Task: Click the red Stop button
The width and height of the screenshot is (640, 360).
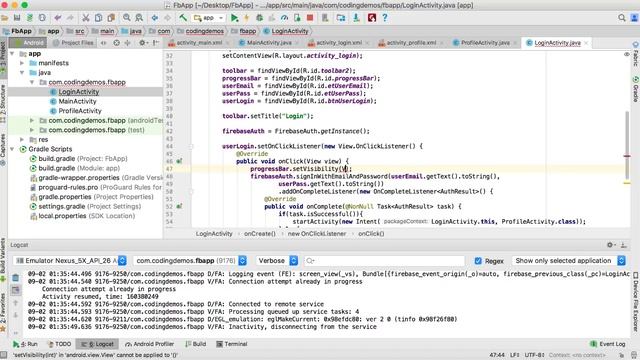Action: pos(310,18)
